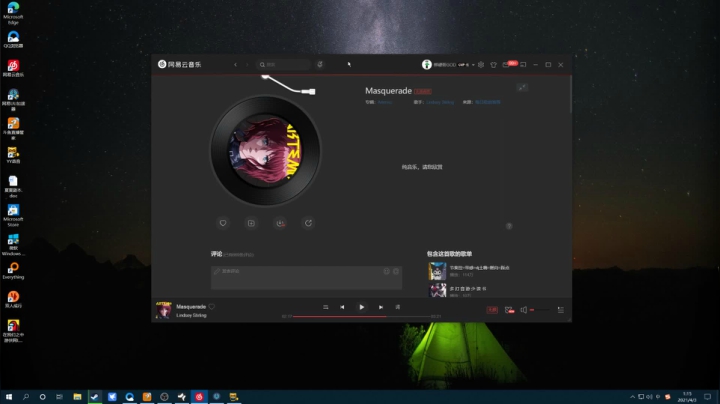
Task: Open the sound effects icon in player bar
Action: (x=509, y=310)
